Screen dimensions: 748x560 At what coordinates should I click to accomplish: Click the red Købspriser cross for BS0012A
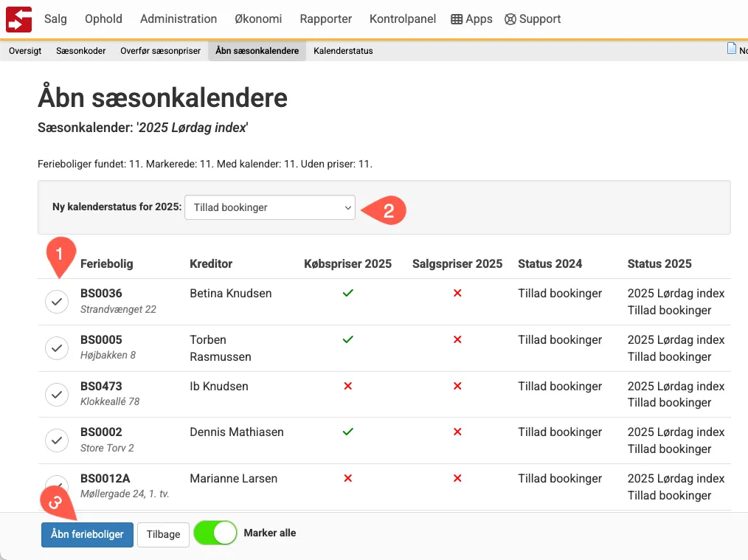click(x=347, y=478)
